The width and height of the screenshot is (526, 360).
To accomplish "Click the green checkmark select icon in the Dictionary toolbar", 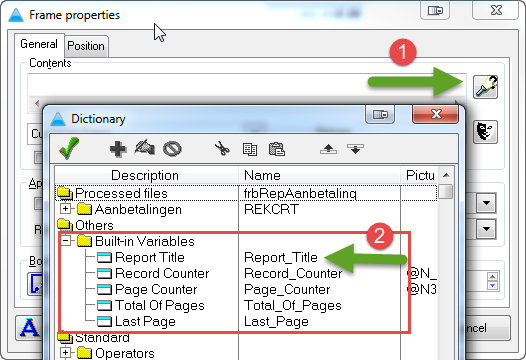I will click(69, 148).
